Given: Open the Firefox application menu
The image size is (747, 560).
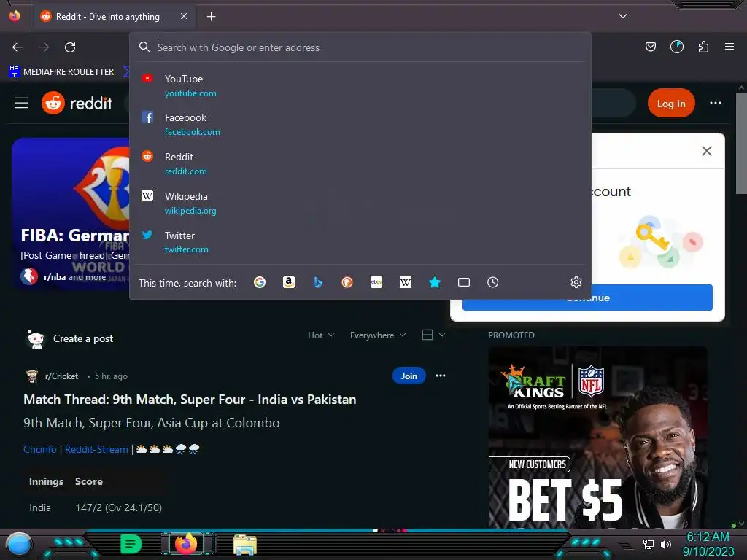Looking at the screenshot, I should tap(729, 47).
